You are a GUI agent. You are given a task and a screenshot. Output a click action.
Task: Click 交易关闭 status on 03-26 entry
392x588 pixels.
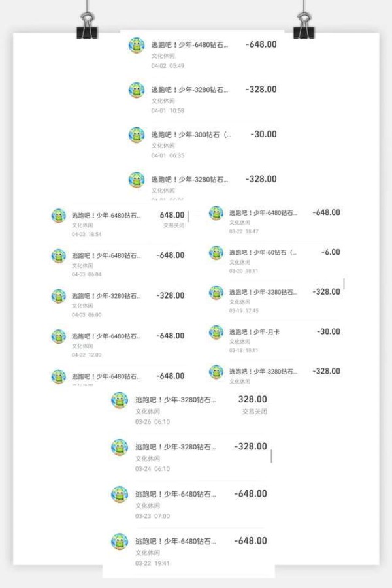click(x=254, y=412)
